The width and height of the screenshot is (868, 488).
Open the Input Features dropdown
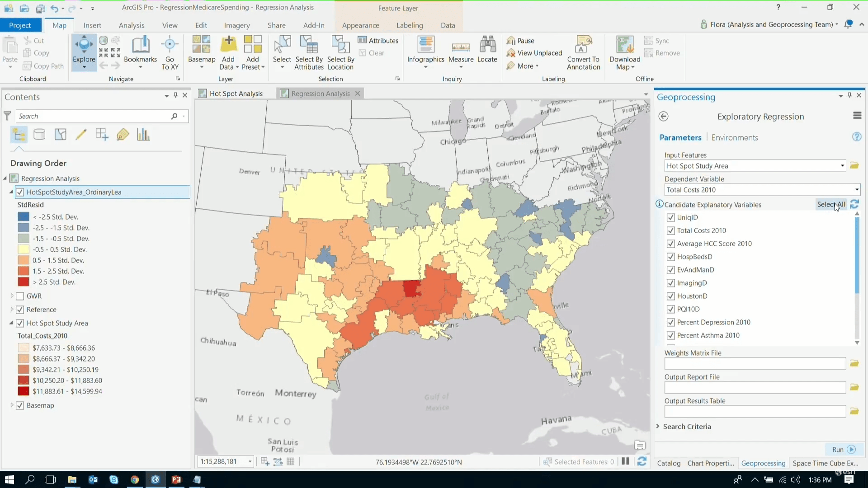[842, 166]
